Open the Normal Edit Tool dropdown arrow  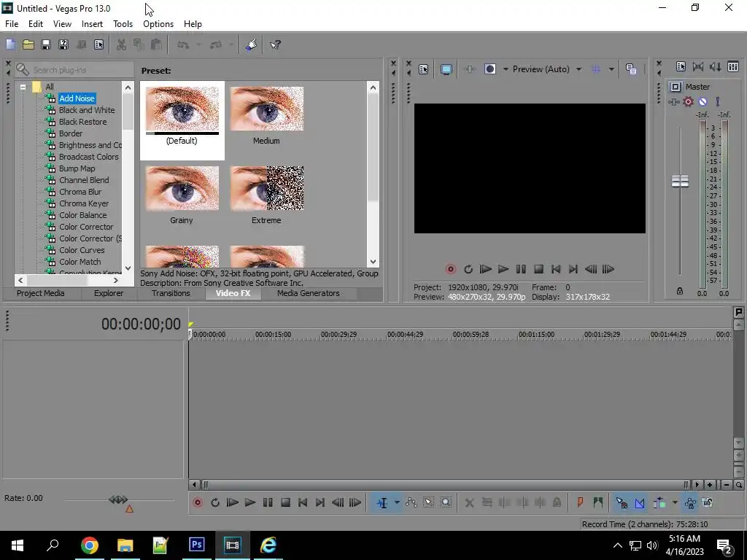click(396, 502)
